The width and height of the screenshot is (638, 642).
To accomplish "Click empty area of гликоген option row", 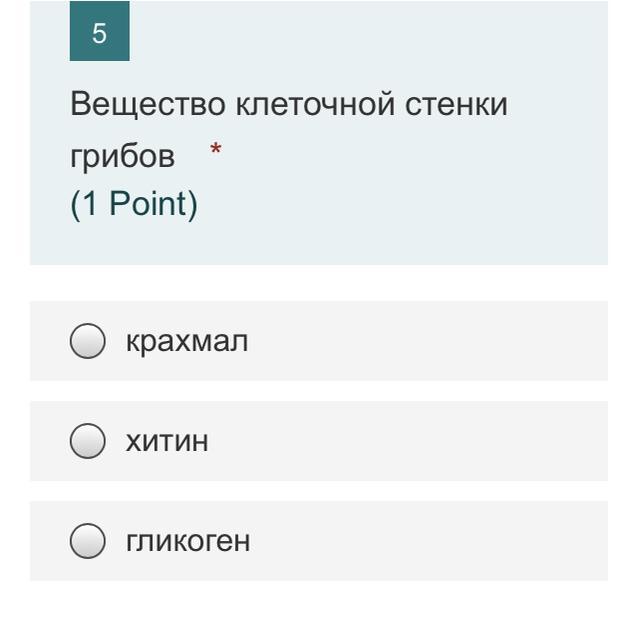I will pos(426,541).
